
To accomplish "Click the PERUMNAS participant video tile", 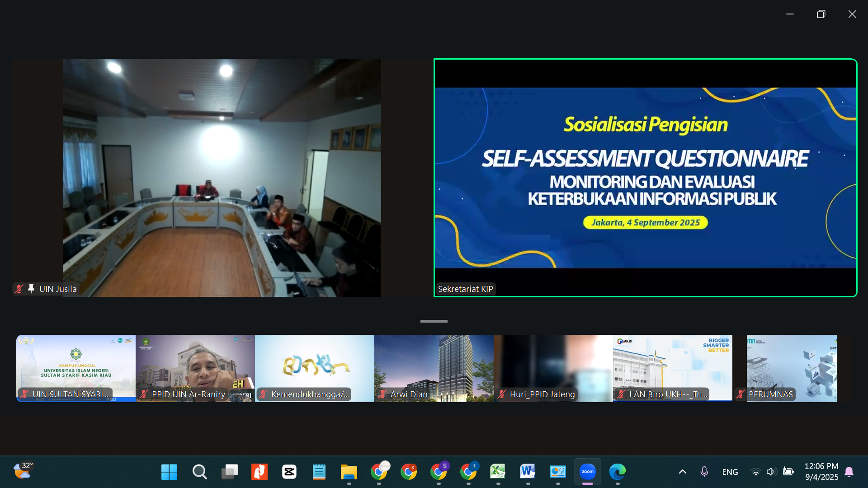I will coord(791,368).
